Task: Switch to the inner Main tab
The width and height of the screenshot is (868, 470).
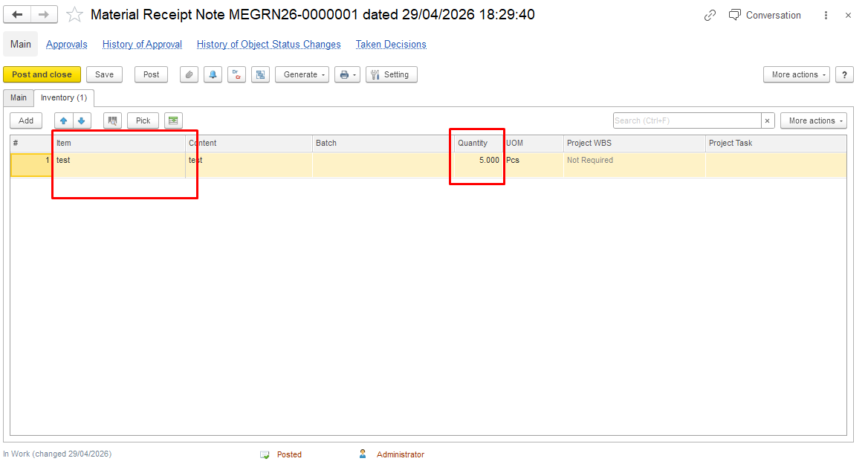Action: tap(19, 97)
